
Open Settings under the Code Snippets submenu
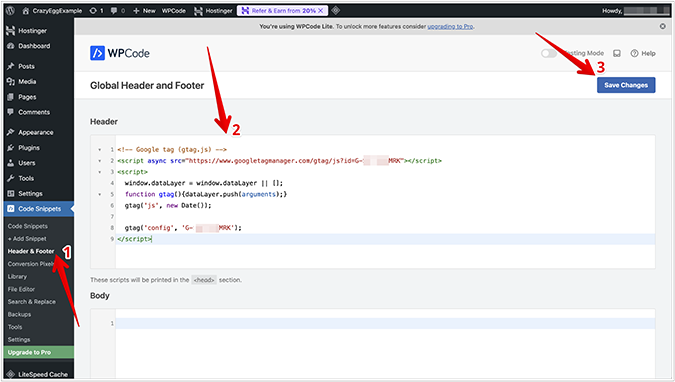click(x=19, y=339)
